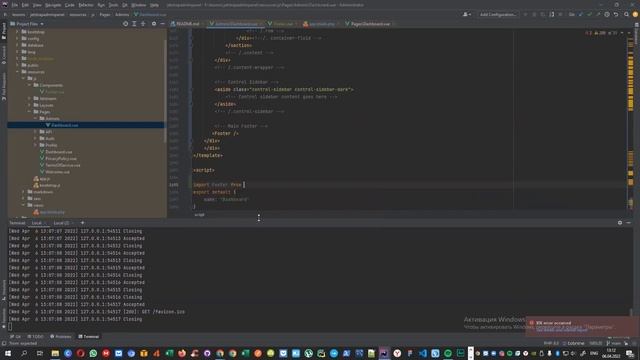This screenshot has height=360, width=640.
Task: Open the Commit tool window stripe tab
Action: point(4,55)
